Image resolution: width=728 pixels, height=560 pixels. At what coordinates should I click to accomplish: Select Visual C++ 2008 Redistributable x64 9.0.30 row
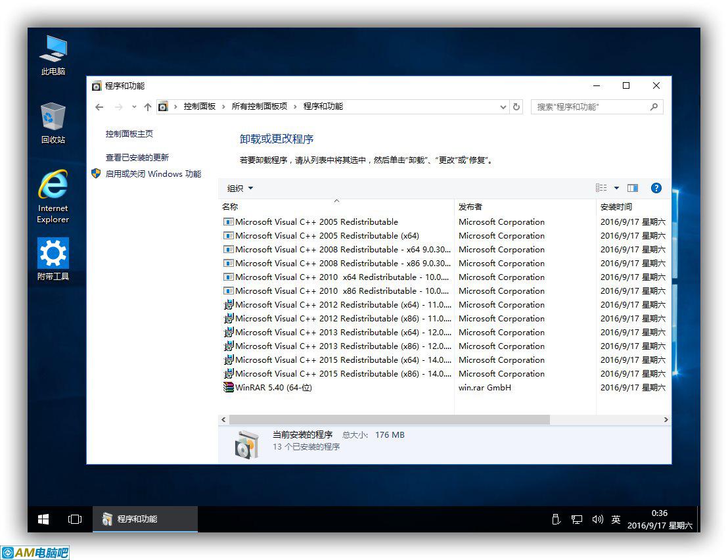pos(444,249)
